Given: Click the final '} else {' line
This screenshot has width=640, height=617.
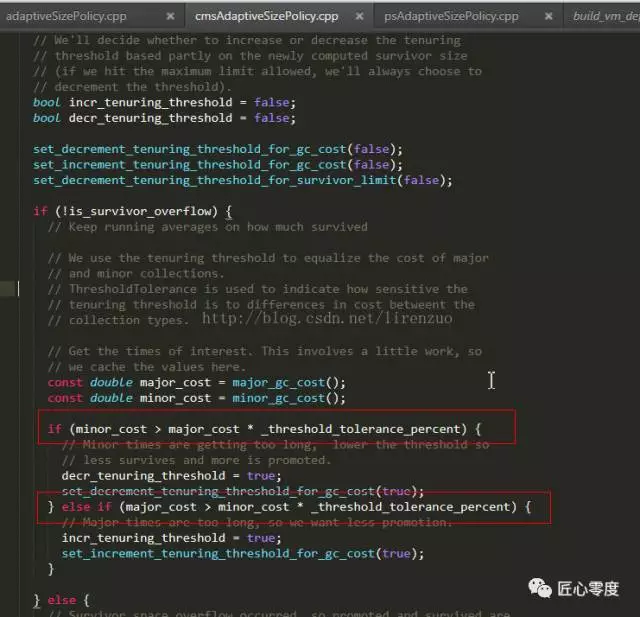Looking at the screenshot, I should (61, 600).
